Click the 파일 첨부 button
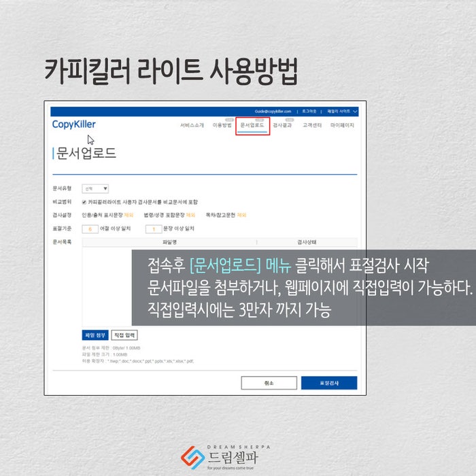The width and height of the screenshot is (476, 476). pyautogui.click(x=95, y=335)
